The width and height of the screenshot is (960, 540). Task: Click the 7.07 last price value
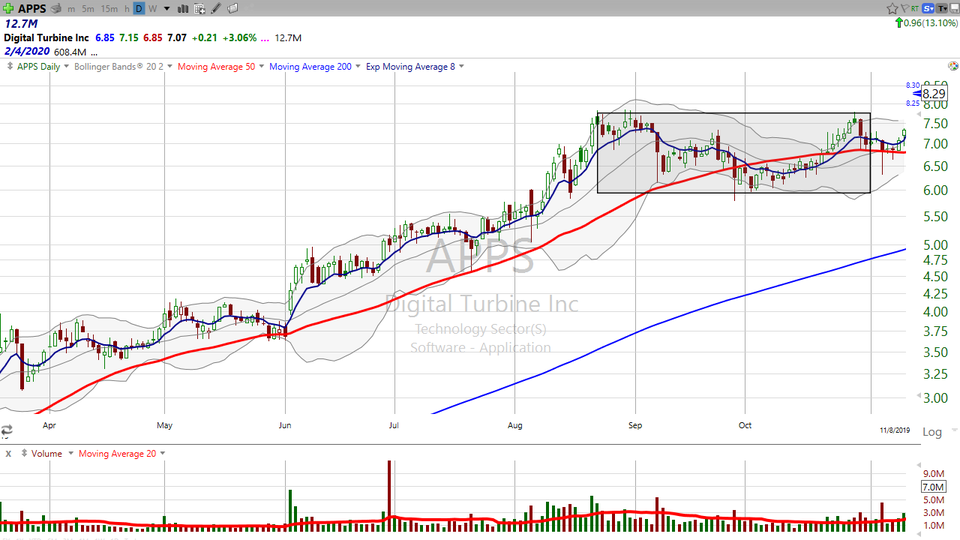tap(177, 38)
